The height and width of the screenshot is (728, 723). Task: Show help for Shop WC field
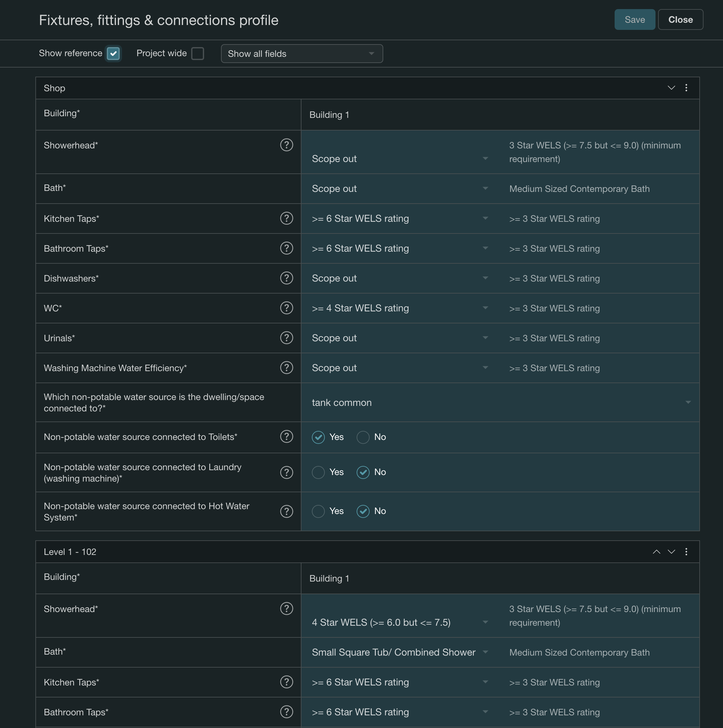click(x=286, y=308)
